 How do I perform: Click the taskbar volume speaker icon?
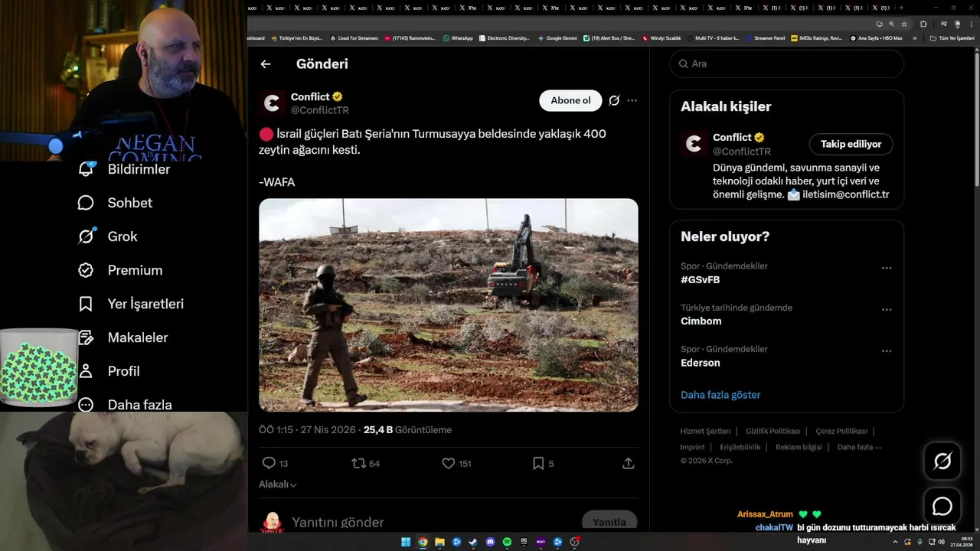(x=941, y=542)
